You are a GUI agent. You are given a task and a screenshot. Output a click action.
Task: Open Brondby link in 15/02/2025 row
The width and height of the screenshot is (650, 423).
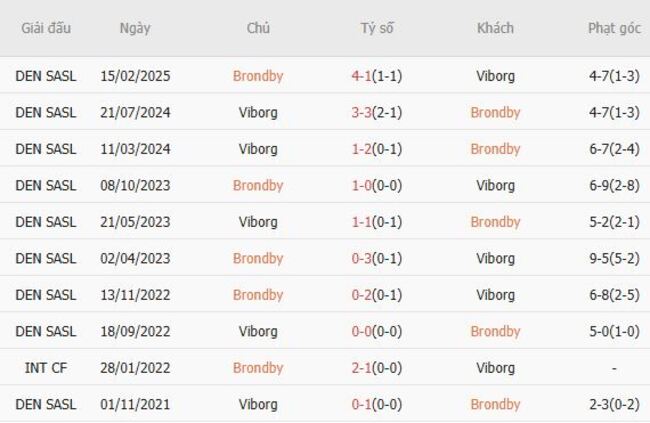coord(258,75)
